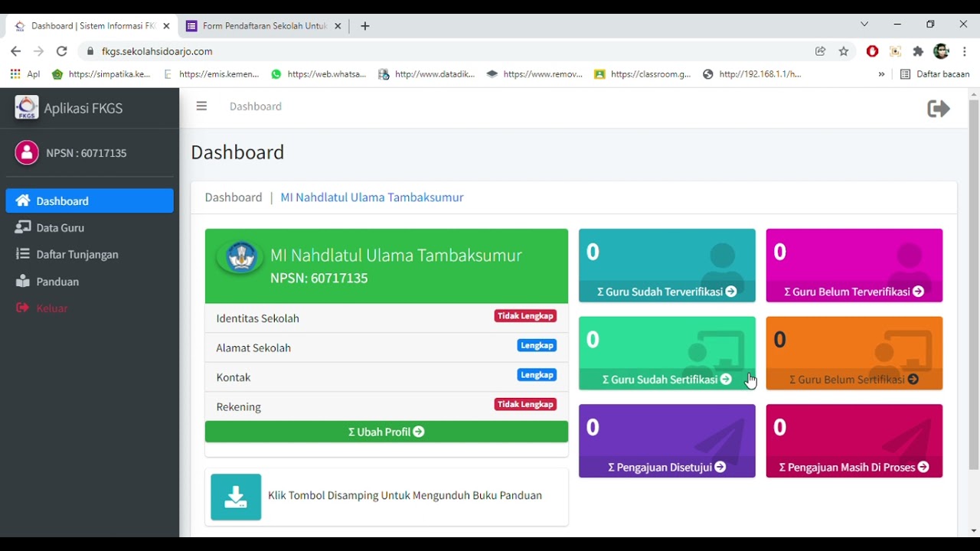Click the page vertical scrollbar
This screenshot has height=551, width=980.
pyautogui.click(x=974, y=283)
